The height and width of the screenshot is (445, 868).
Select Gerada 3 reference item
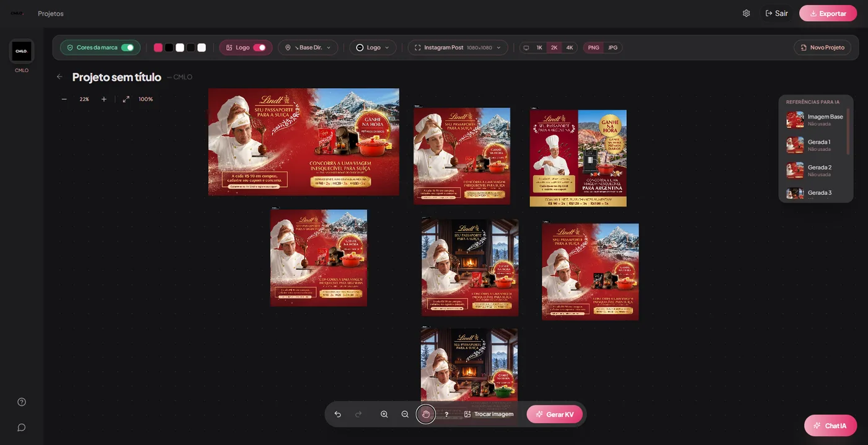(815, 193)
